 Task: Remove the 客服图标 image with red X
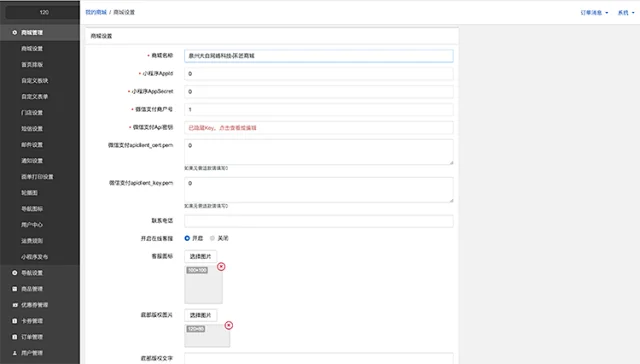point(221,266)
